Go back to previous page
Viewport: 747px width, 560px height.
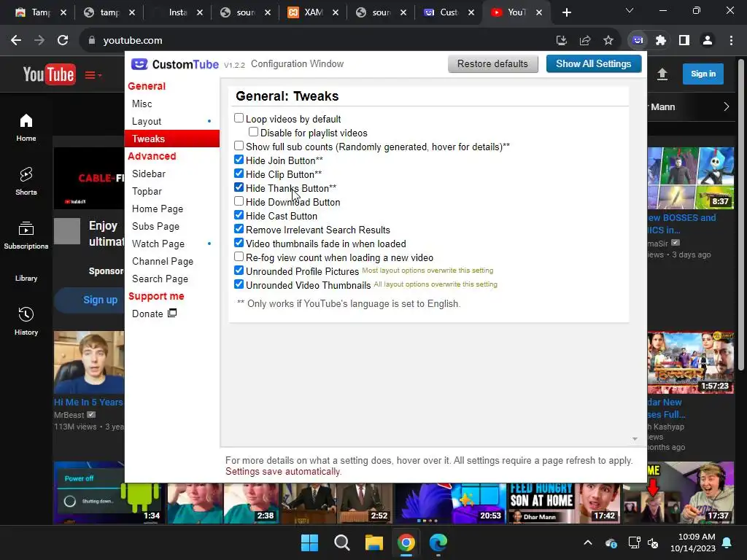16,41
